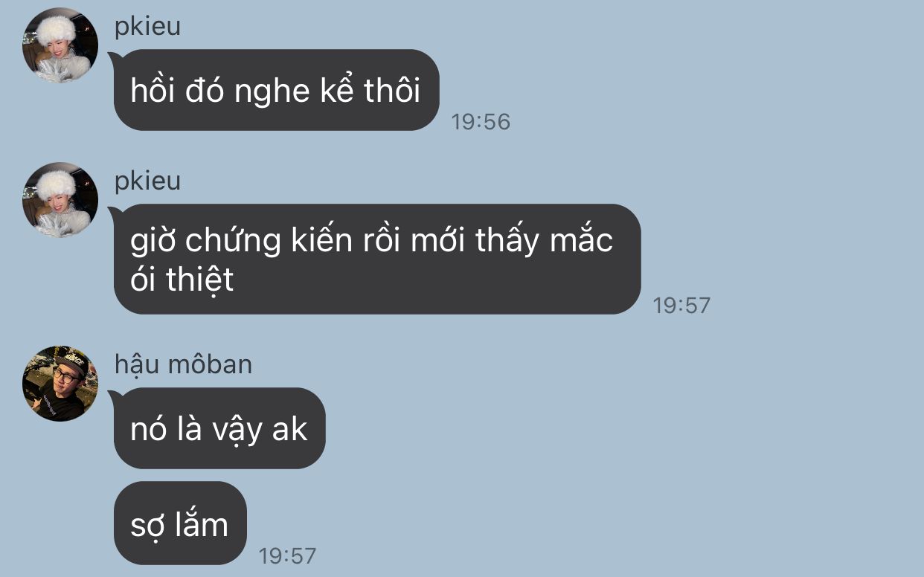Viewport: 924px width, 577px height.
Task: Click the word 'lắm' in the last bubble
Action: [202, 524]
